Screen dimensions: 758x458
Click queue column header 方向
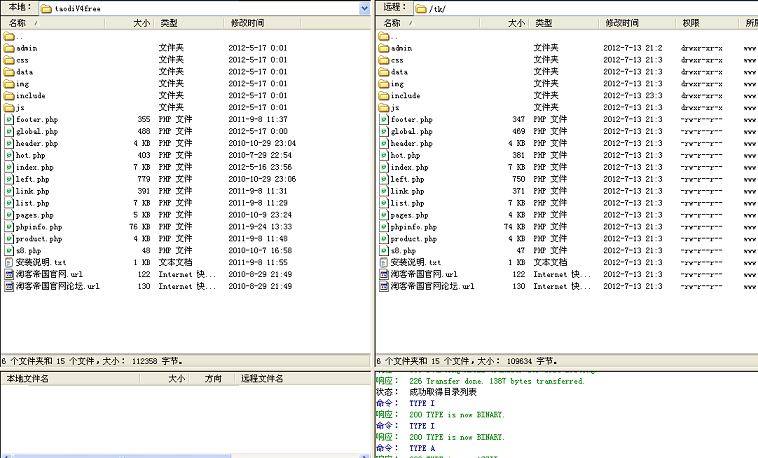tap(213, 378)
